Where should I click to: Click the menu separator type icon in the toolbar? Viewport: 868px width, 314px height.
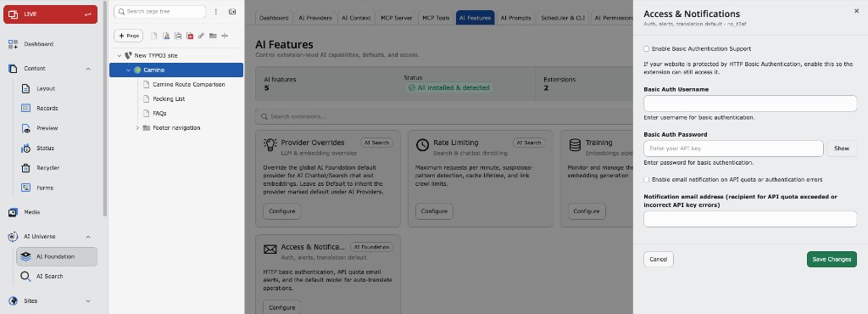point(224,36)
